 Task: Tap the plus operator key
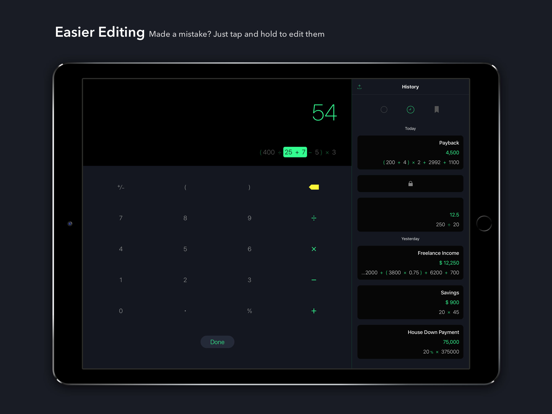point(314,311)
